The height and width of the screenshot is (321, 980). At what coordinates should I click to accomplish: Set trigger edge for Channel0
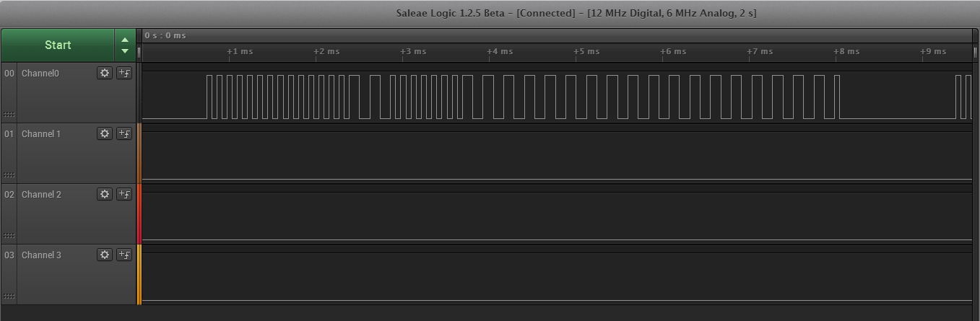click(x=124, y=73)
